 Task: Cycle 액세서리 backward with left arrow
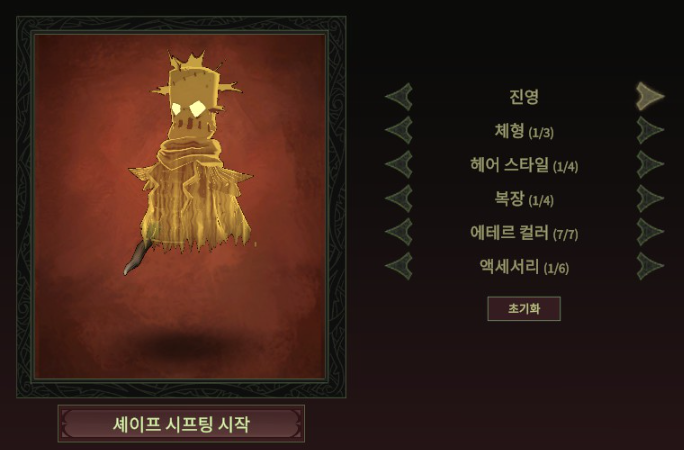coord(399,266)
